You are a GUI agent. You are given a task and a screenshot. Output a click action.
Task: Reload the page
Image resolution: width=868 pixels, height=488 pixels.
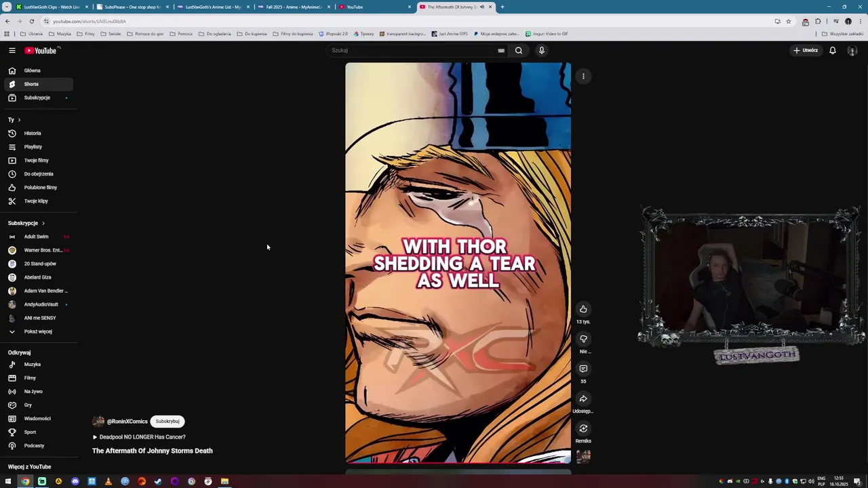(31, 21)
